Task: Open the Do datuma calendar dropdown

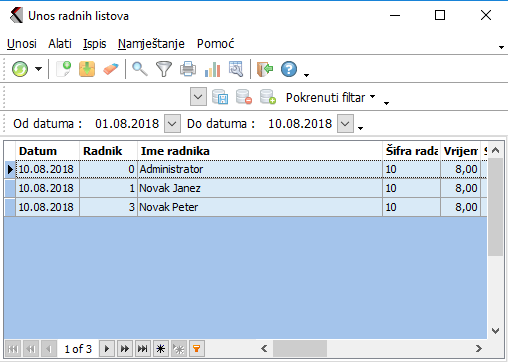Action: coord(345,124)
